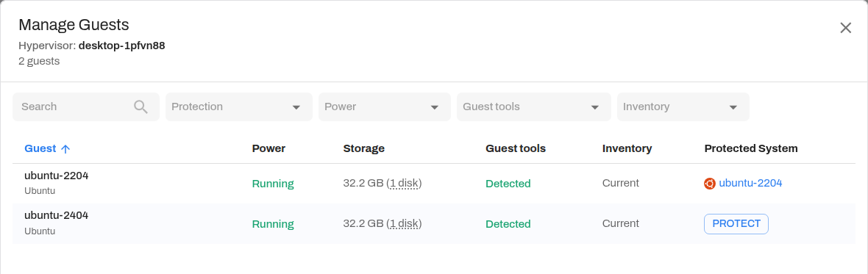Click the Protected System column header
Screen dimensions: 868x274
pos(750,148)
